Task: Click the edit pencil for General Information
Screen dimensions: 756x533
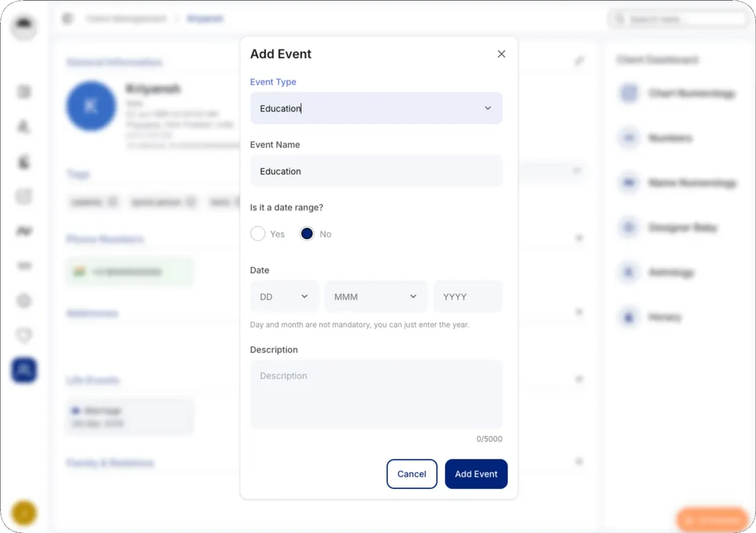Action: click(579, 61)
